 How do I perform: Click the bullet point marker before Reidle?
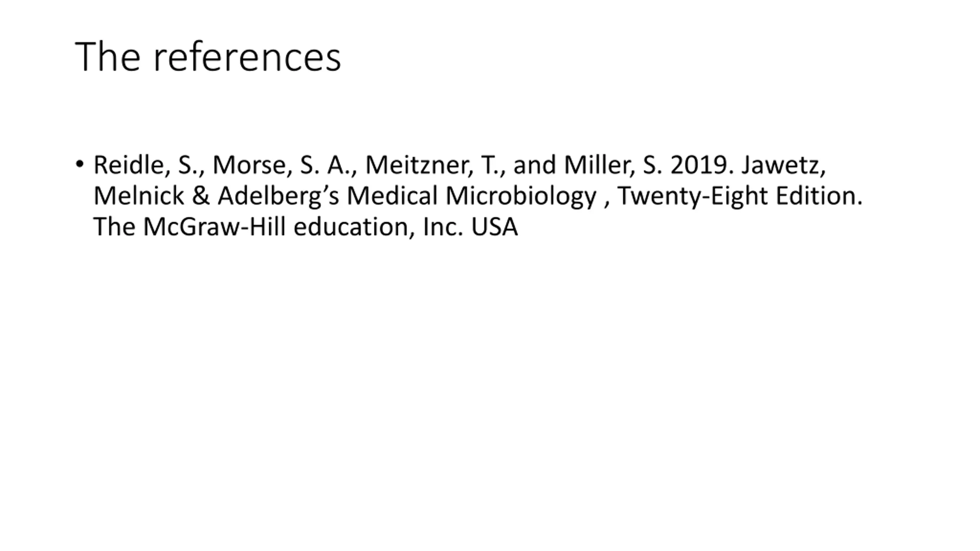(80, 164)
